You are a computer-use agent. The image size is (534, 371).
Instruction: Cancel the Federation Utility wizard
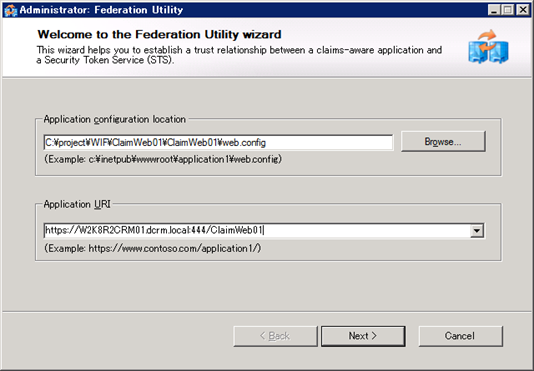[x=460, y=336]
